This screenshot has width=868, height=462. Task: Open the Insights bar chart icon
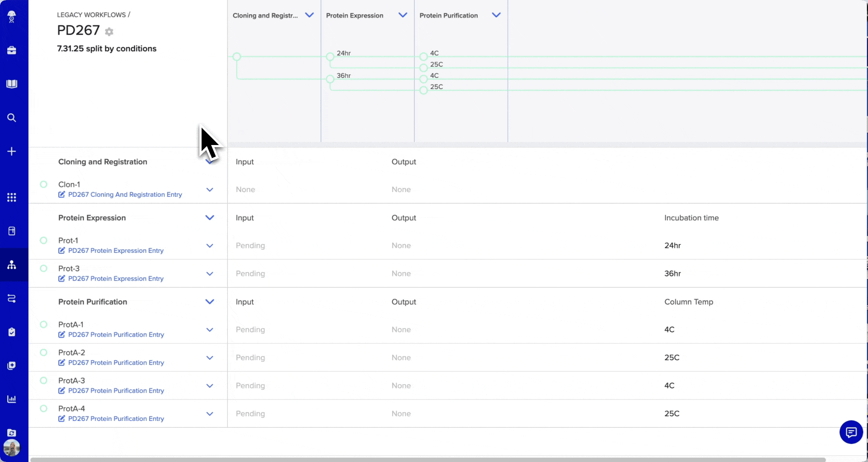pyautogui.click(x=12, y=399)
